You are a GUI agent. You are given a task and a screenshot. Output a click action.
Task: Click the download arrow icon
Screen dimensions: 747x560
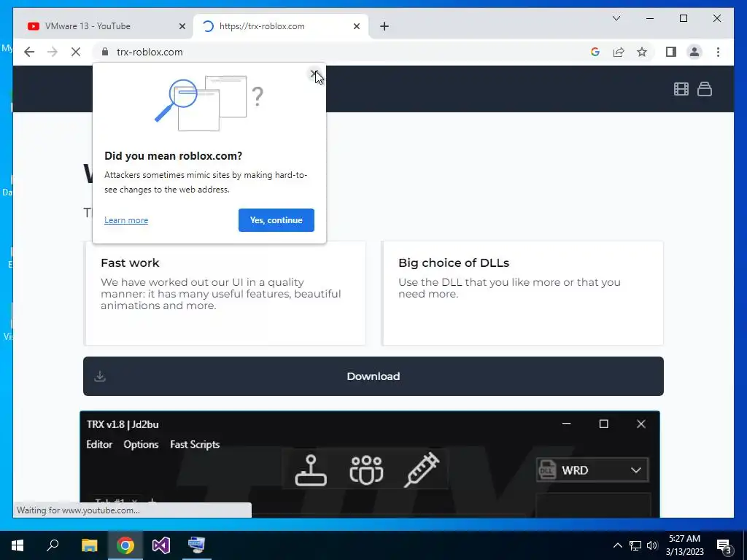100,376
